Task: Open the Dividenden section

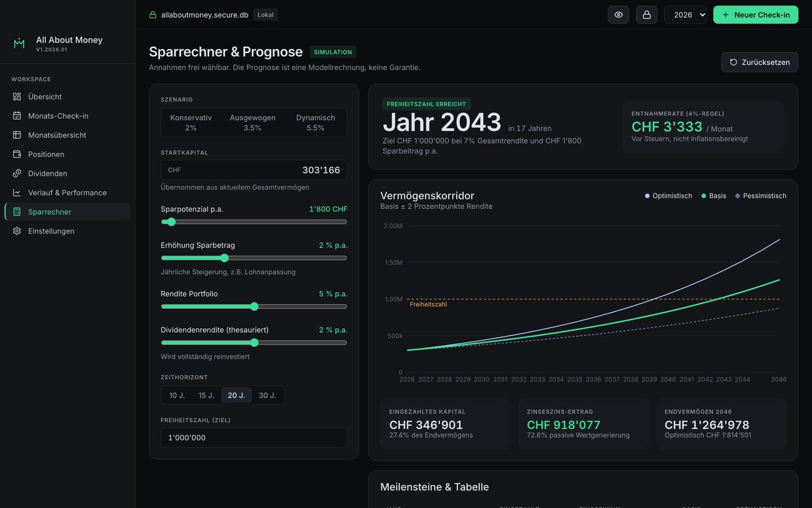Action: tap(67, 173)
